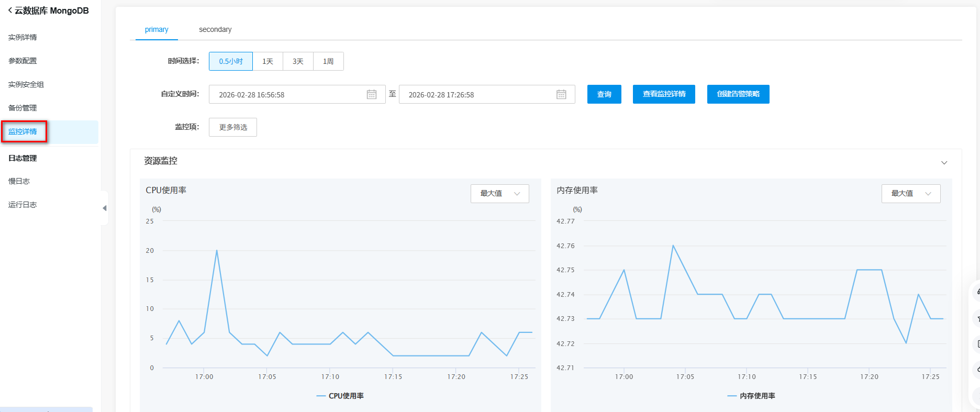Click the 查询 button
Screen dimensions: 980x412
604,94
